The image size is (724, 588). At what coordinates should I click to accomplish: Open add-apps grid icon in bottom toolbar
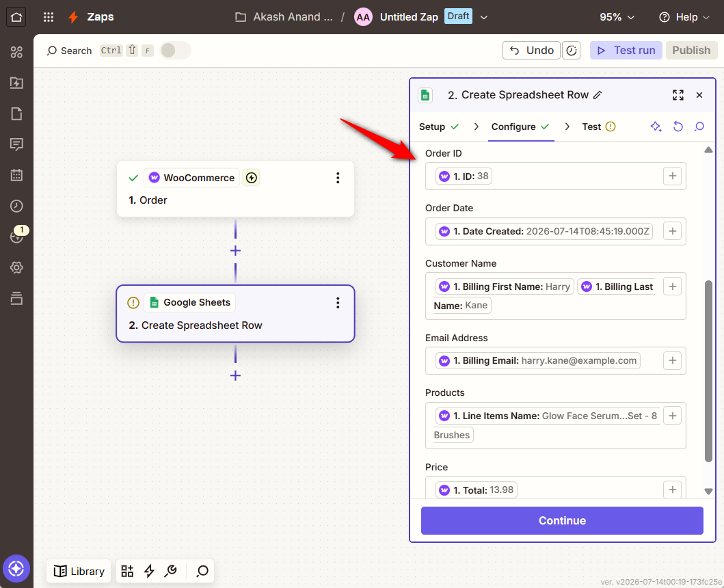(x=127, y=571)
